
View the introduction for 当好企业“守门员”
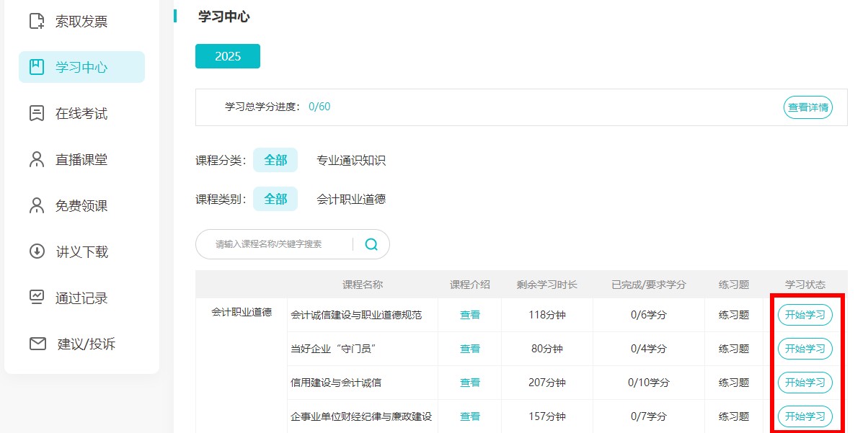[x=470, y=349]
